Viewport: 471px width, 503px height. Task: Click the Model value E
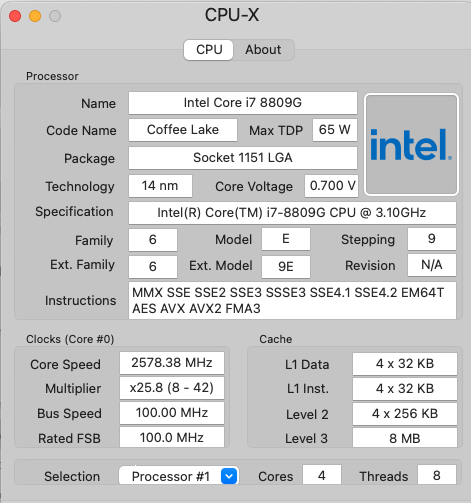(x=286, y=239)
